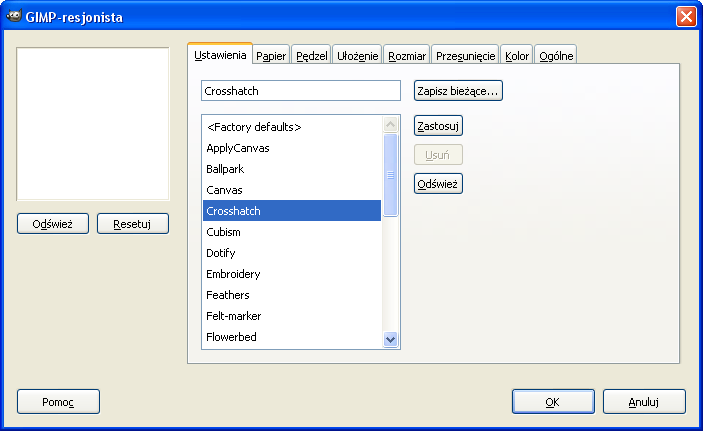Open the Pędzel tab

pos(311,56)
